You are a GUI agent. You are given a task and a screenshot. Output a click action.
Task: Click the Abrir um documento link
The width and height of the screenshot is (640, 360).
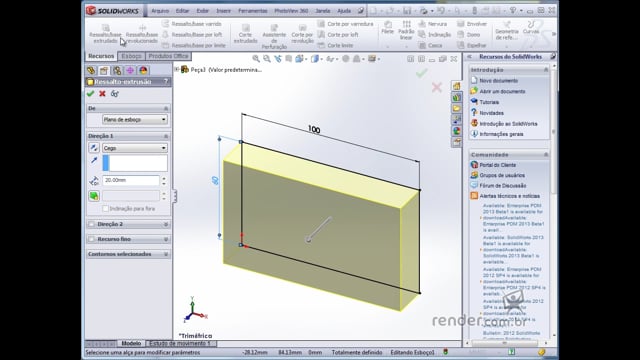coord(502,91)
